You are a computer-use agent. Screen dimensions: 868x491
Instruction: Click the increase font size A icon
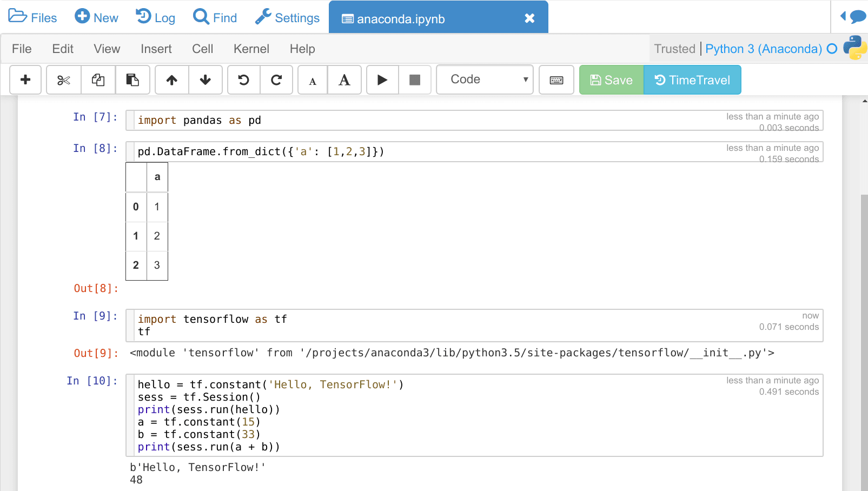tap(344, 79)
